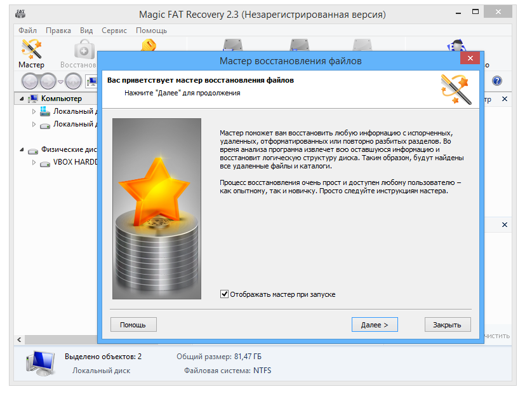Click 'Файловая система: NTFS' text

point(228,371)
